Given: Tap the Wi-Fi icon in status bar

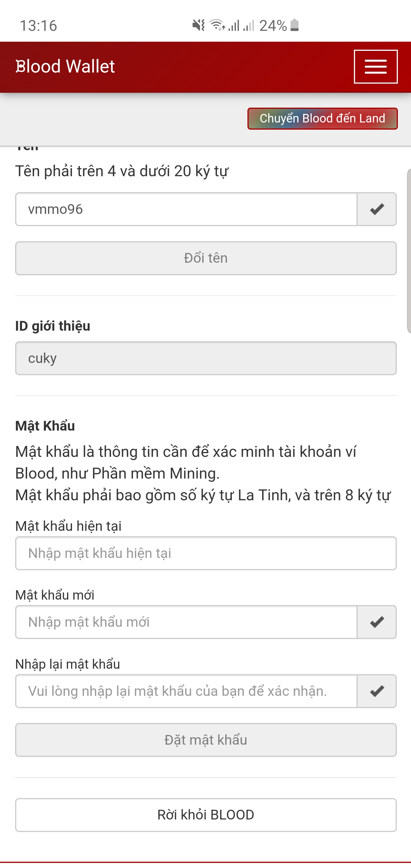Looking at the screenshot, I should [217, 25].
